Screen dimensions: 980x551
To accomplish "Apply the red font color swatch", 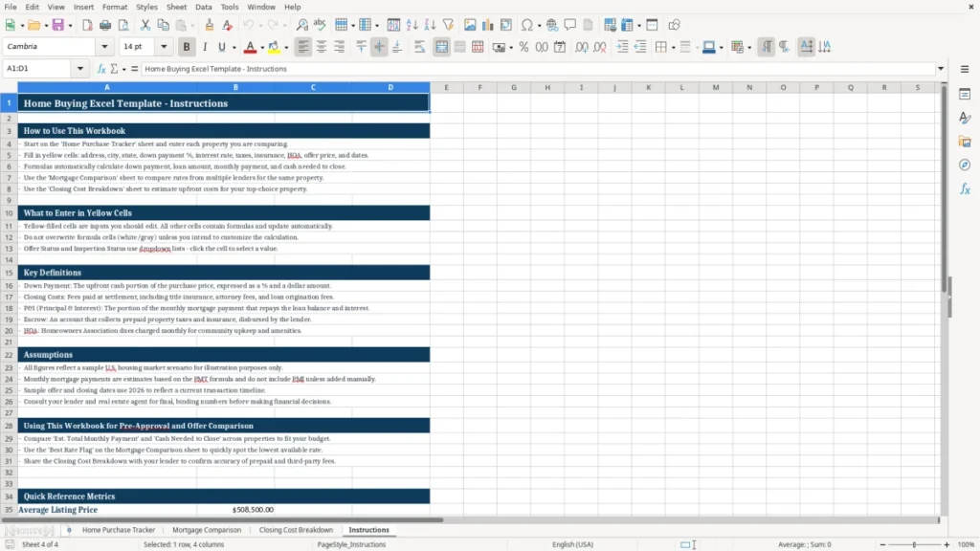I will coord(250,47).
